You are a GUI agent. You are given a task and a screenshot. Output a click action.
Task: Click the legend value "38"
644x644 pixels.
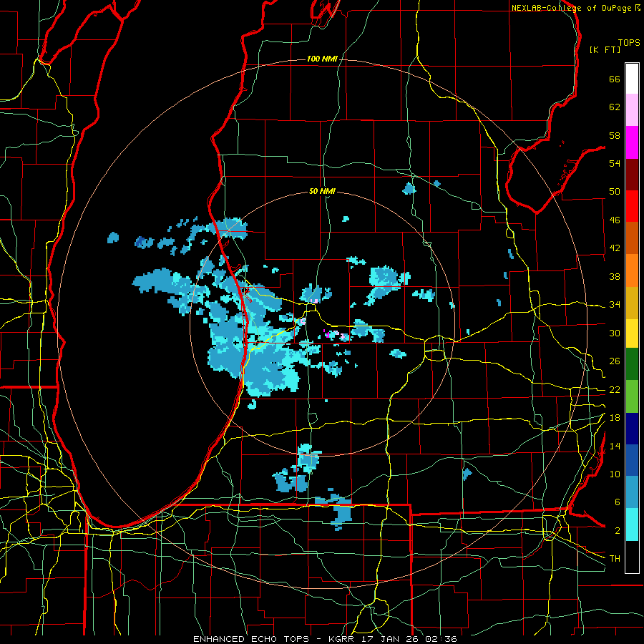[615, 276]
